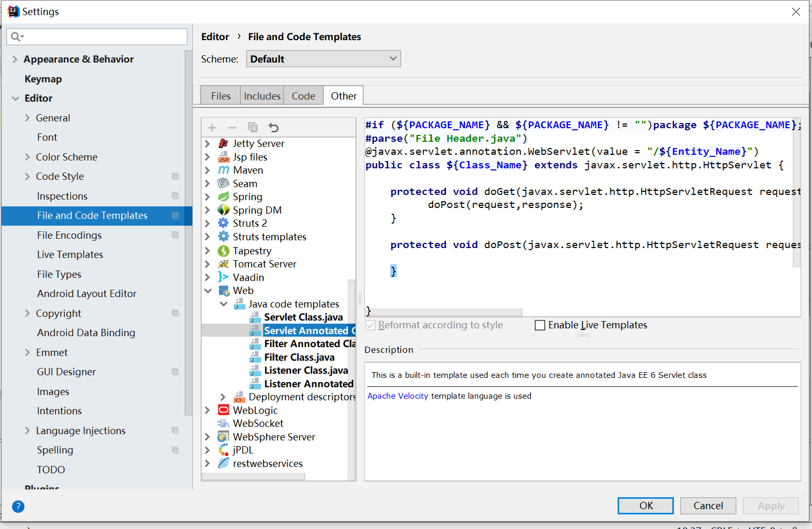Viewport: 812px width, 529px height.
Task: Click the jPDL icon
Action: click(224, 450)
